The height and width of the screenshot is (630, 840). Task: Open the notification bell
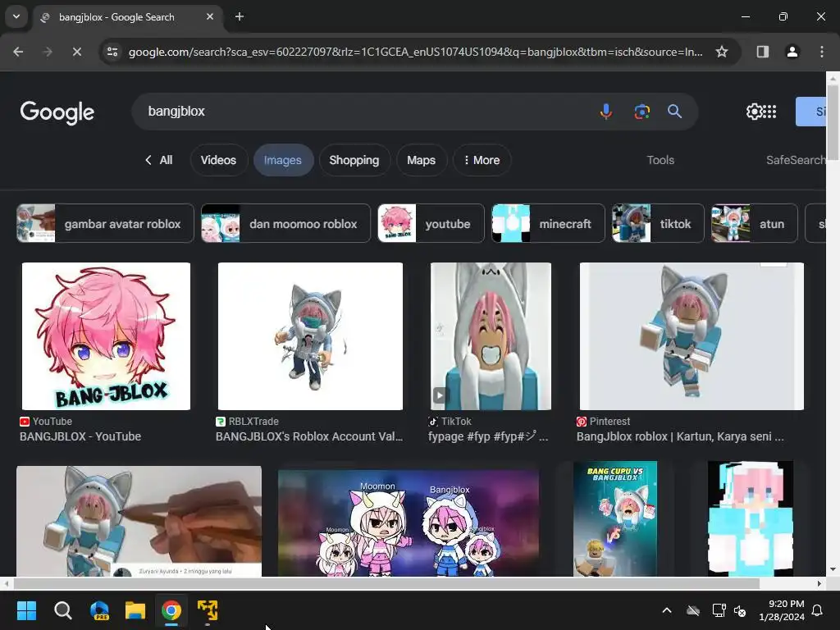coord(818,610)
